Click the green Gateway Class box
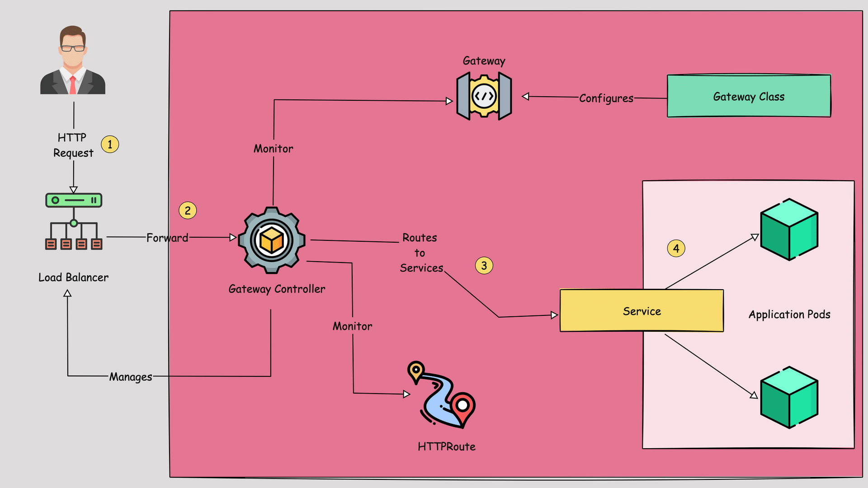The image size is (868, 488). click(x=749, y=96)
